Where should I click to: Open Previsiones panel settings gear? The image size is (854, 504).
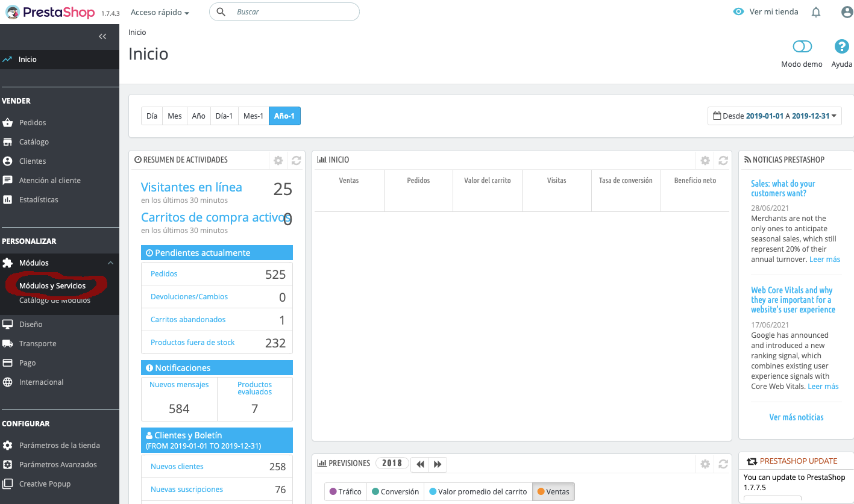[705, 464]
